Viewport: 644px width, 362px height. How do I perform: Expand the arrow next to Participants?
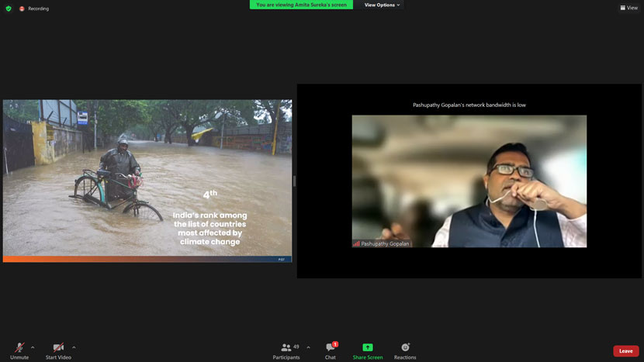pyautogui.click(x=308, y=347)
